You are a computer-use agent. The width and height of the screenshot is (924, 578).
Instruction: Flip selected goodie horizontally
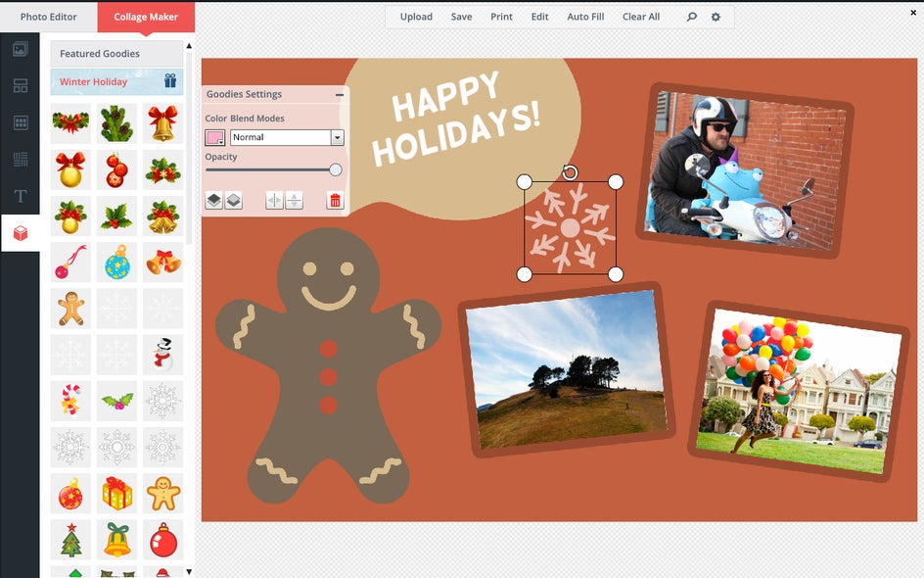point(275,201)
